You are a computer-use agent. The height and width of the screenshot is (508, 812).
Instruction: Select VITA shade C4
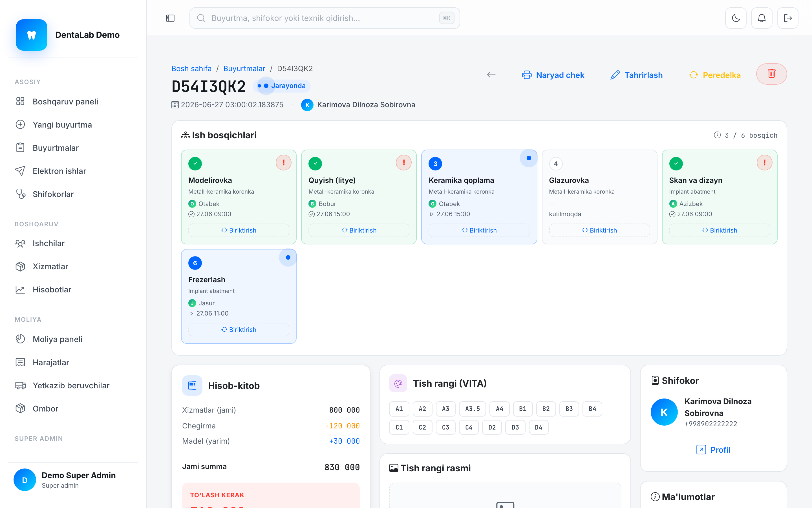[x=469, y=427]
